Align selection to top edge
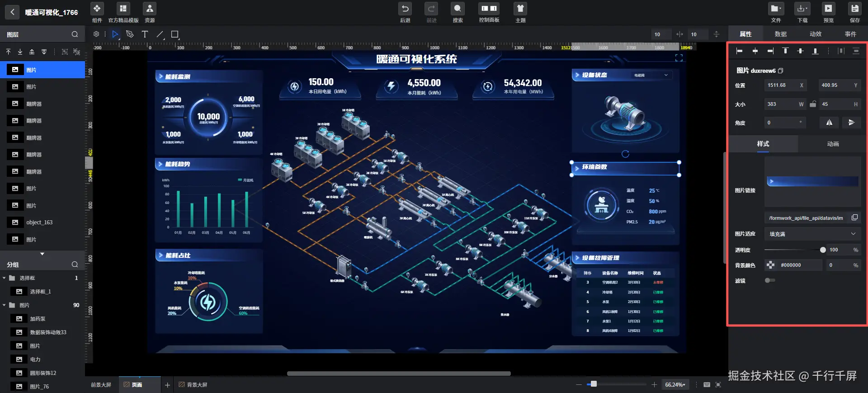 [x=785, y=51]
